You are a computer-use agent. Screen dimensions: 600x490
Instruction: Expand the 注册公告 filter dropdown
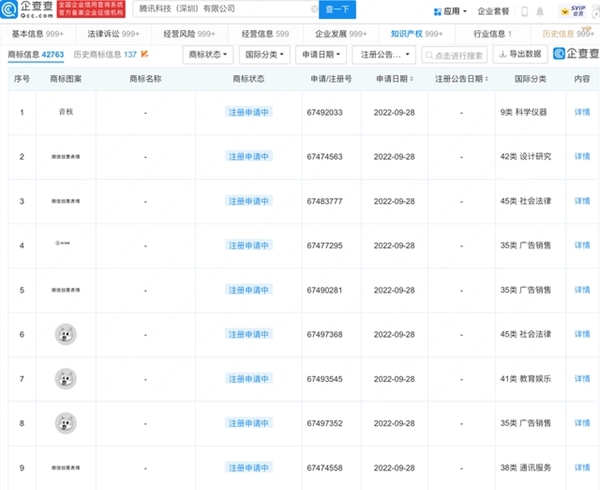click(384, 55)
